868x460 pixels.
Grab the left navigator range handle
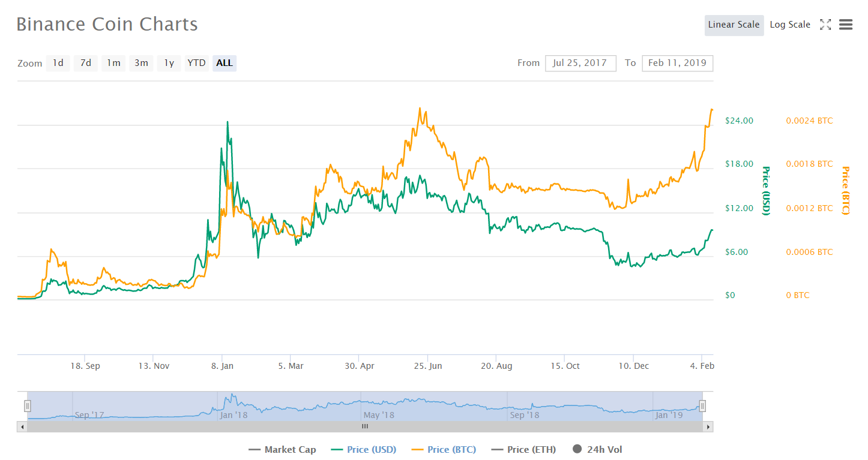point(27,406)
